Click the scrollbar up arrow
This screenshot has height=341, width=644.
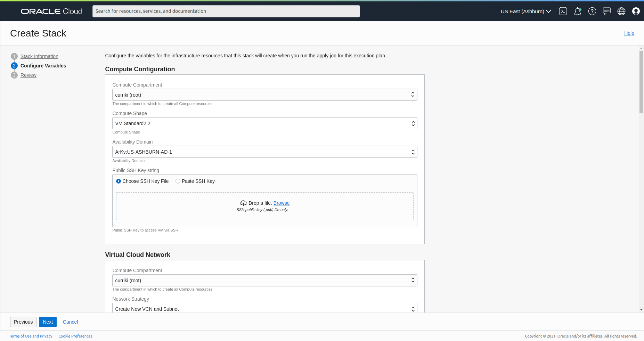(x=641, y=48)
